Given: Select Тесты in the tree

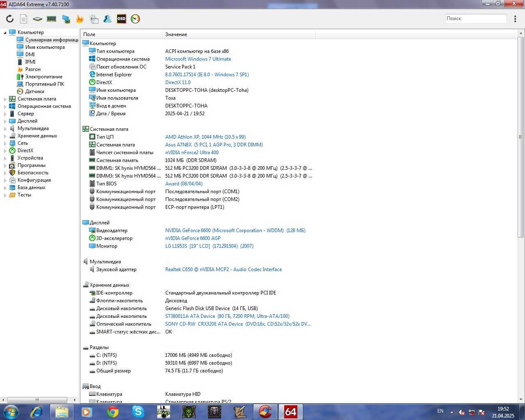Looking at the screenshot, I should click(x=24, y=195).
